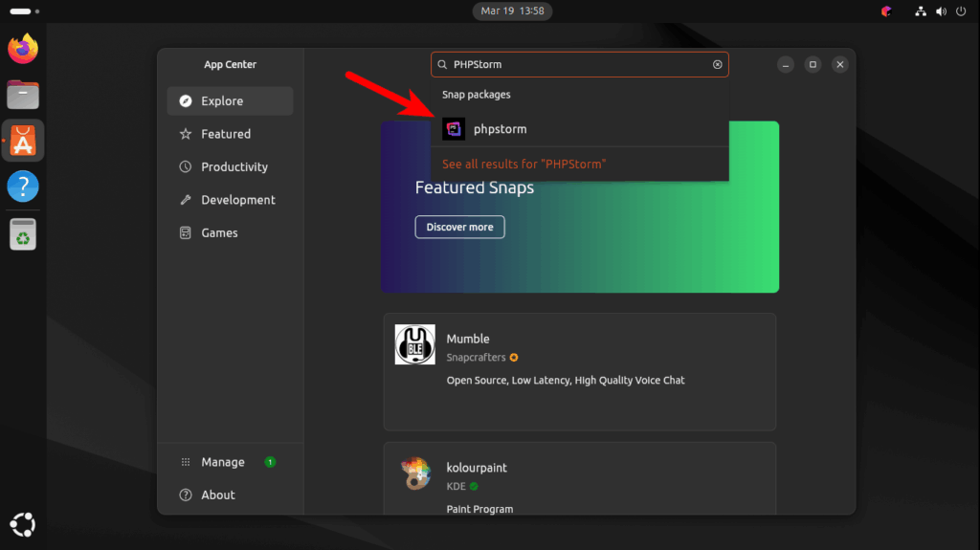Screen dimensions: 980x550
Task: Show applications via the Ubuntu logo
Action: pos(23,524)
